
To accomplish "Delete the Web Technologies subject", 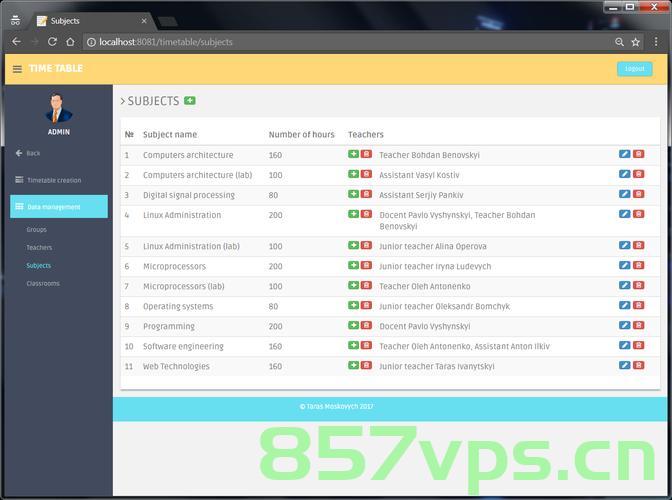I will pos(638,365).
